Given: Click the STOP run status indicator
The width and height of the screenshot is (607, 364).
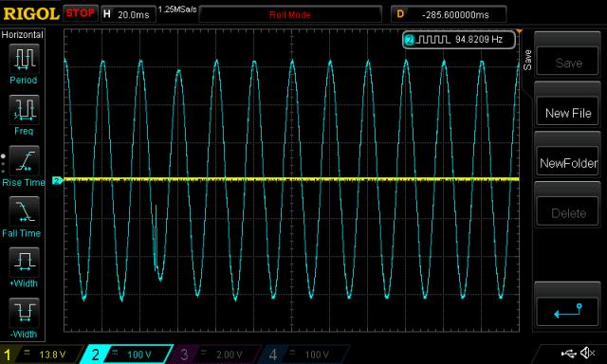Looking at the screenshot, I should click(x=80, y=13).
